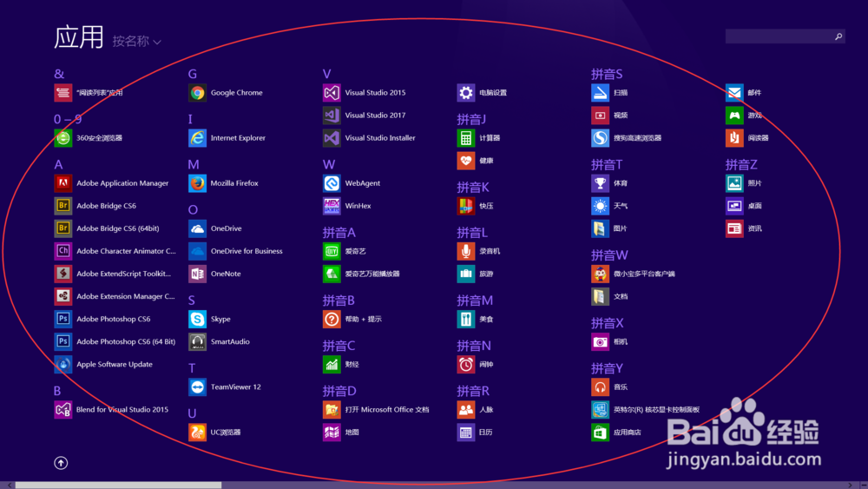Open 闹钟 alarm icon
The width and height of the screenshot is (868, 489).
465,365
